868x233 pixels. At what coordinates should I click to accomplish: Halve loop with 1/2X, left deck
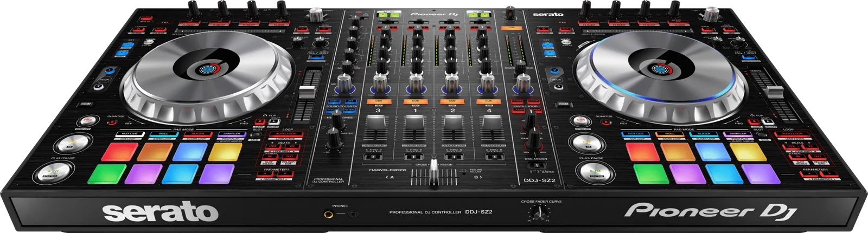(x=273, y=146)
